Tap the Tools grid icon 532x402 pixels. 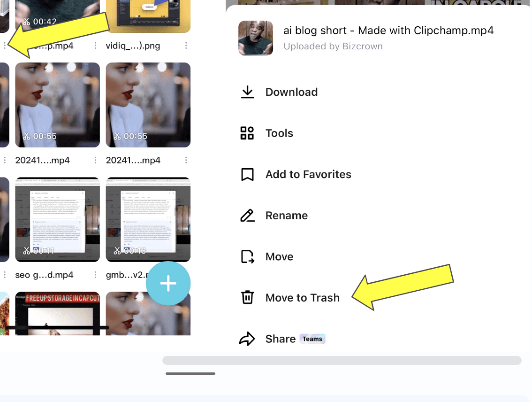point(247,133)
